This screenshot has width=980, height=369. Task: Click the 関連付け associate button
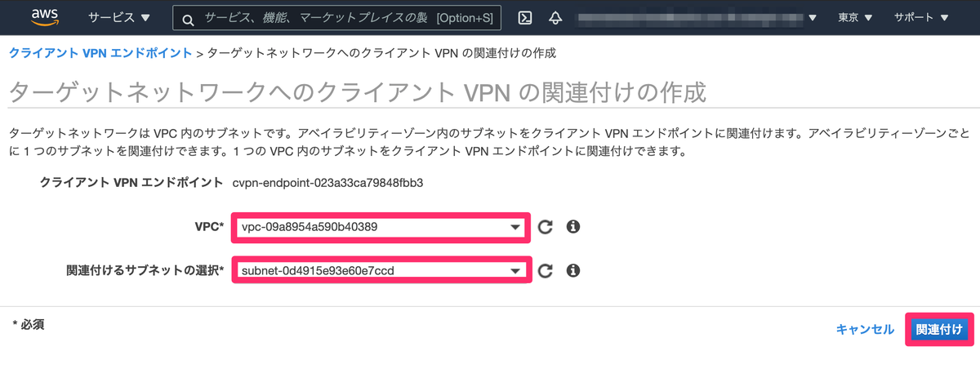tap(939, 330)
